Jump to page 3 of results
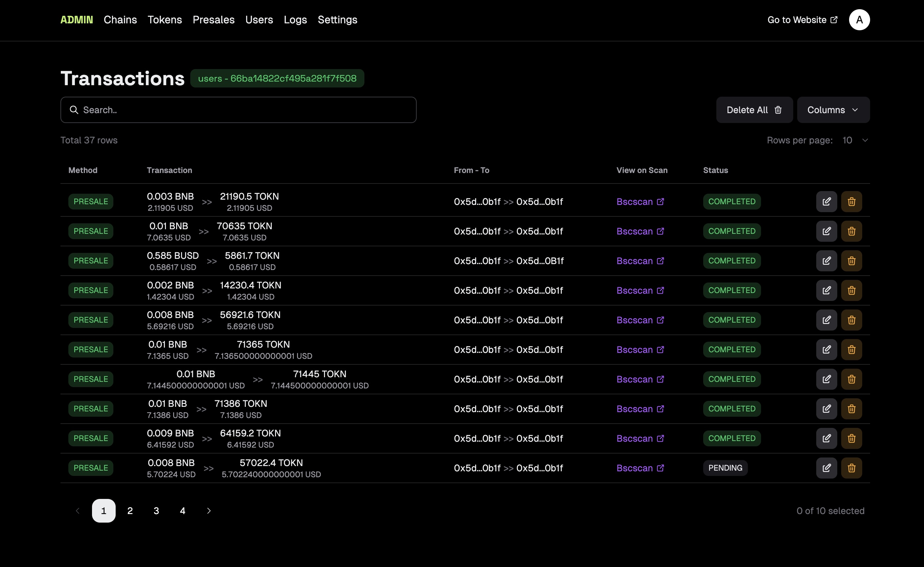This screenshot has height=567, width=924. 156,511
